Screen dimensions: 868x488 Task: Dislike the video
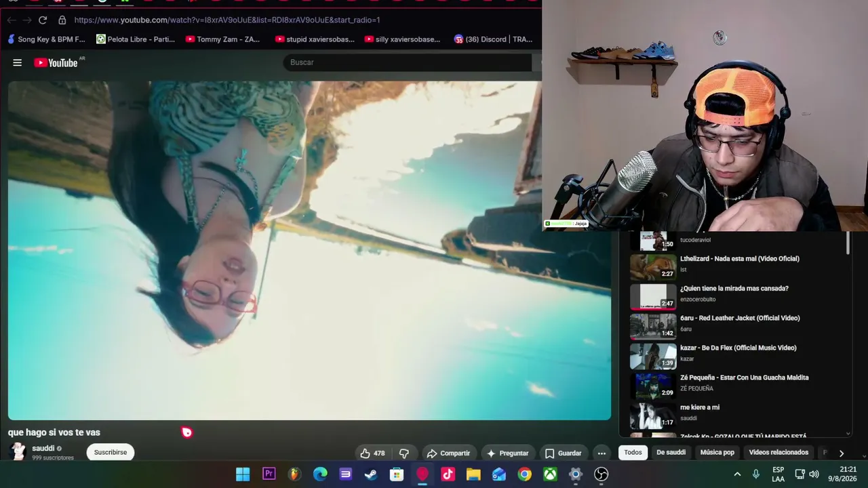click(404, 453)
